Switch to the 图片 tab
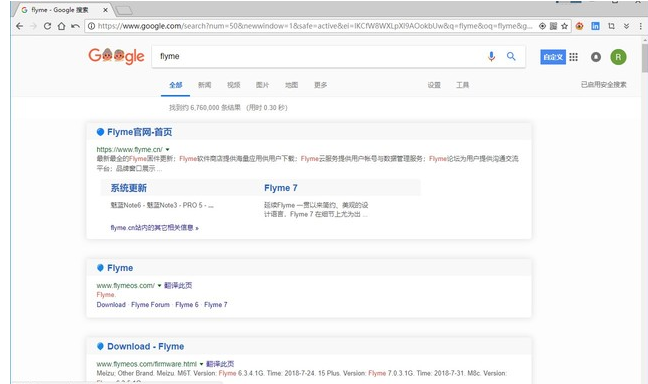This screenshot has height=384, width=648. tap(262, 85)
